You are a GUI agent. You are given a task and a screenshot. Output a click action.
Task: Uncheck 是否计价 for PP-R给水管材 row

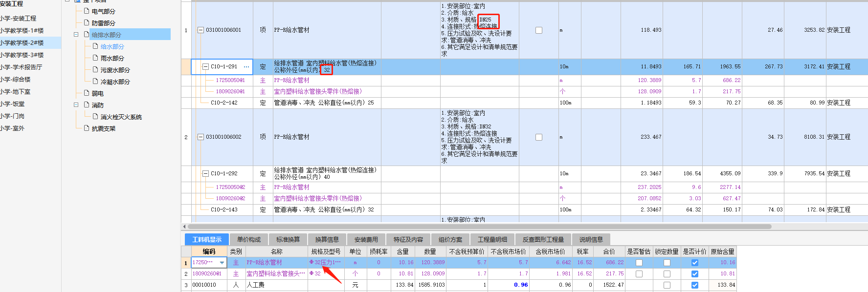pos(694,263)
